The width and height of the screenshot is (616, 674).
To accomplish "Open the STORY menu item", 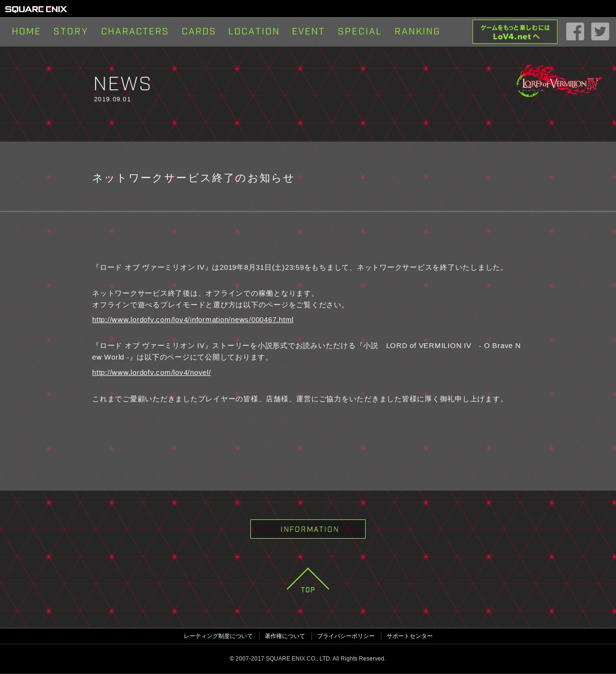I will tap(71, 32).
